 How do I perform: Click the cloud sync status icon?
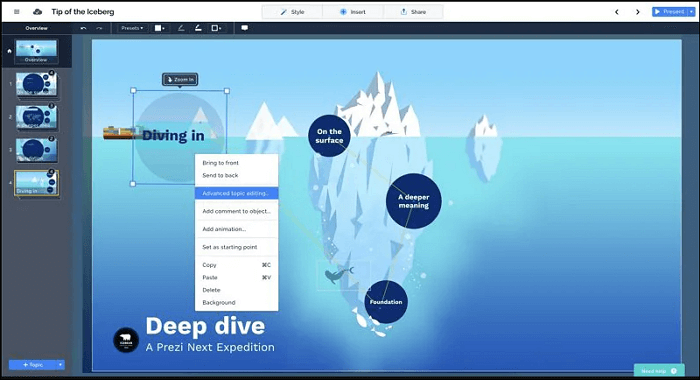[x=38, y=12]
